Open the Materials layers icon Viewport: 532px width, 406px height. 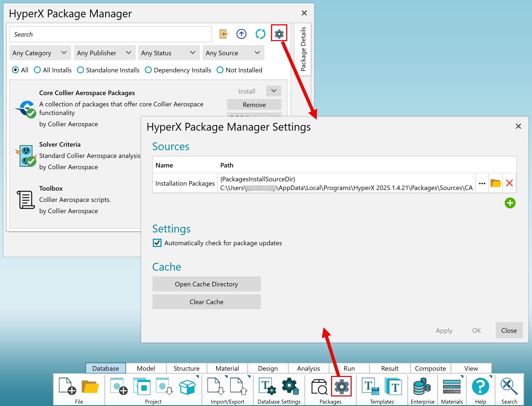(452, 387)
